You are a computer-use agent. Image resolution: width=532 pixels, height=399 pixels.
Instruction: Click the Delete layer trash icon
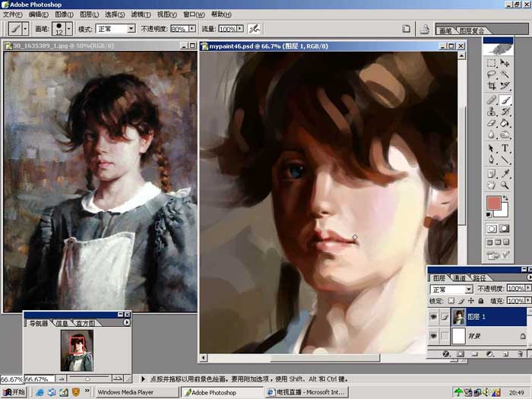tap(520, 354)
